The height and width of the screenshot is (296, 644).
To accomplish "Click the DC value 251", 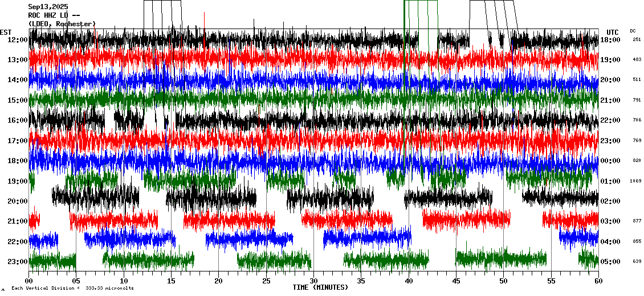I will (x=637, y=40).
